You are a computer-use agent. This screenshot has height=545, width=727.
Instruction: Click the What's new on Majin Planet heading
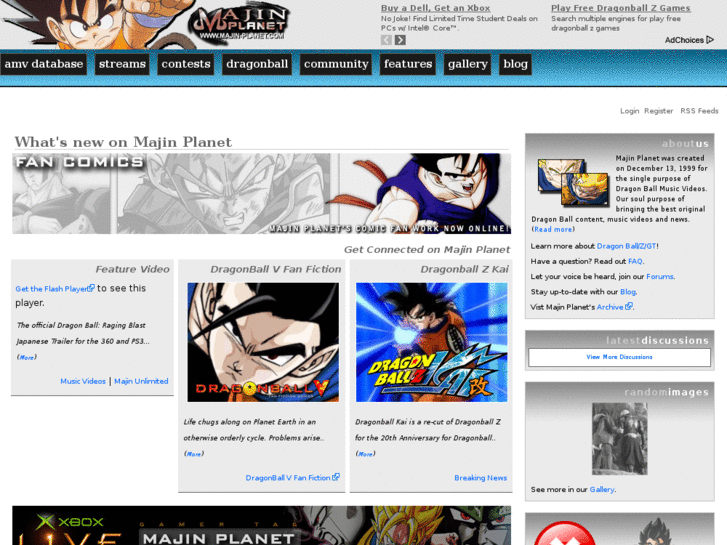pyautogui.click(x=123, y=141)
